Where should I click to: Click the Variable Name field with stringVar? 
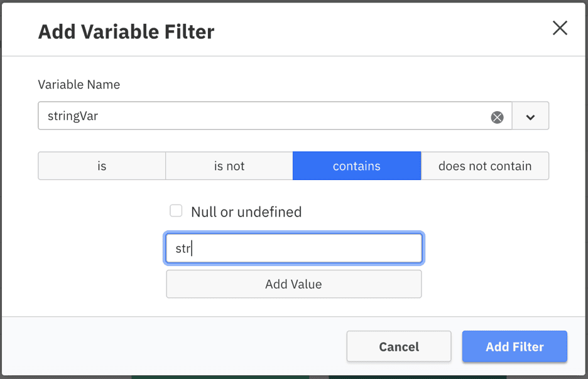pos(275,116)
